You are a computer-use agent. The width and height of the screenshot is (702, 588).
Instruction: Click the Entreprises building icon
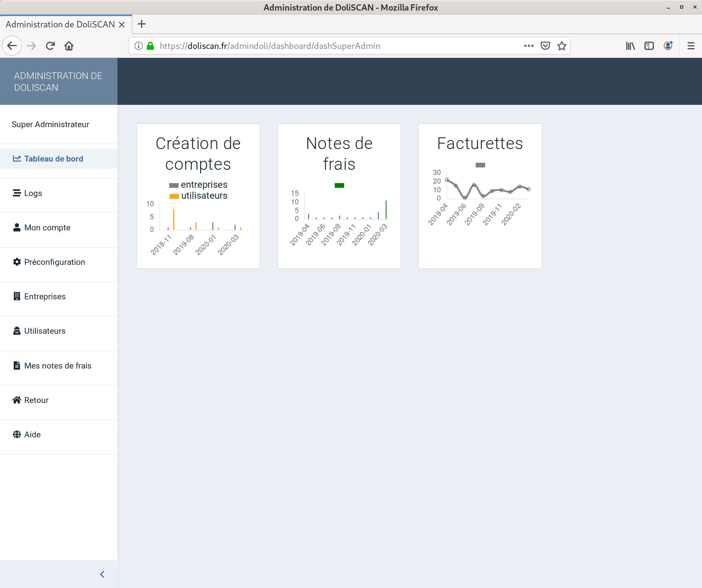pos(17,297)
